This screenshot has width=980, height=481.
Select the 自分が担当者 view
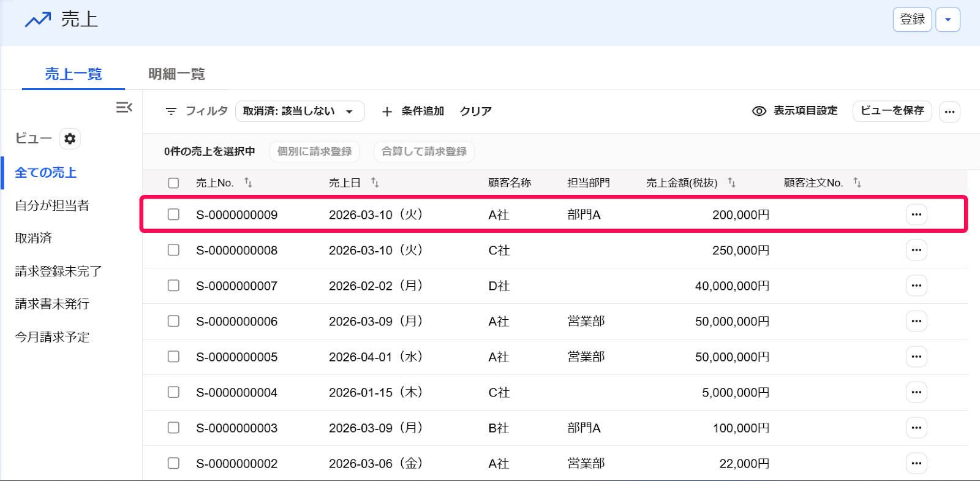(52, 205)
